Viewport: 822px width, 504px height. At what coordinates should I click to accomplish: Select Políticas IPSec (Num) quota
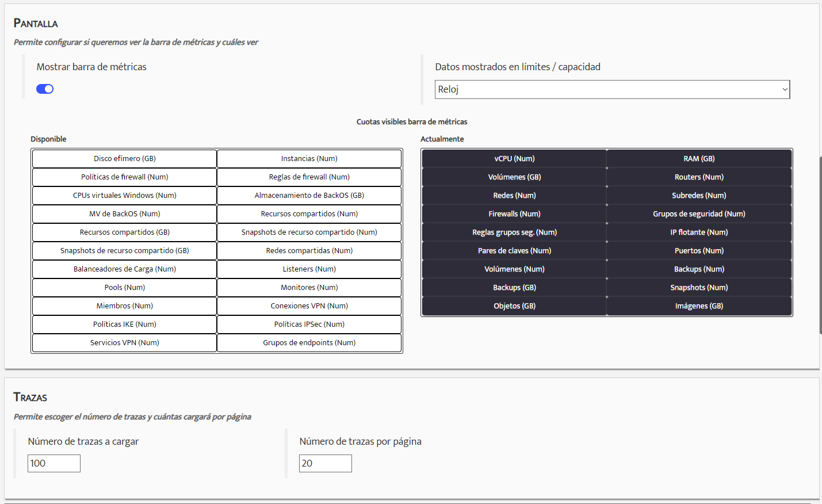point(309,324)
